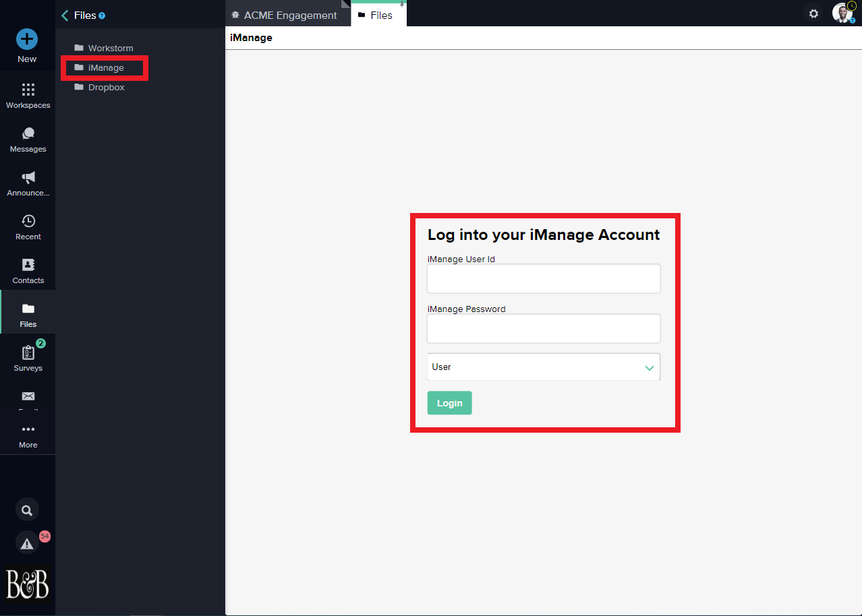Click the green Login button
The height and width of the screenshot is (616, 862).
[449, 403]
